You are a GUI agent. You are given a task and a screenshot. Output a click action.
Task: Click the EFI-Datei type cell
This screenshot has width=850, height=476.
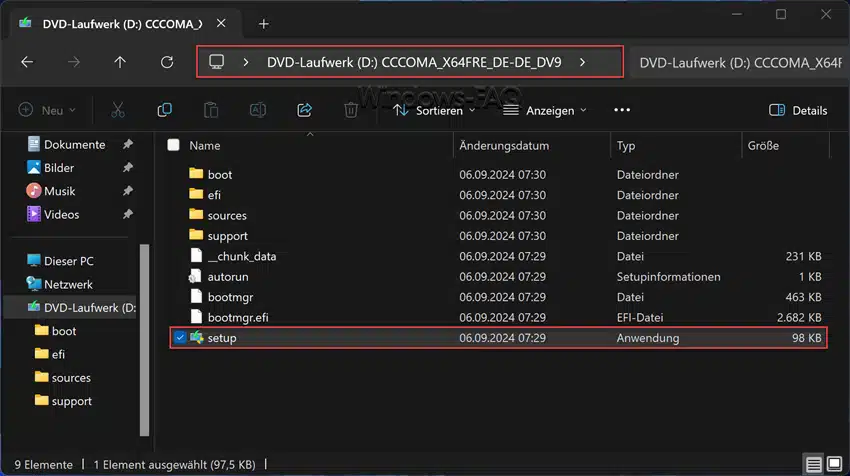[x=640, y=317]
